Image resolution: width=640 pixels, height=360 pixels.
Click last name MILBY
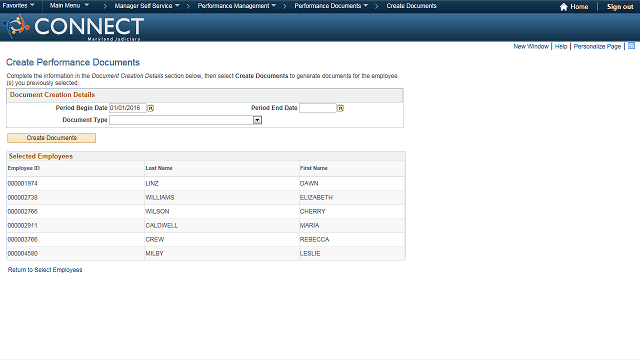point(154,253)
